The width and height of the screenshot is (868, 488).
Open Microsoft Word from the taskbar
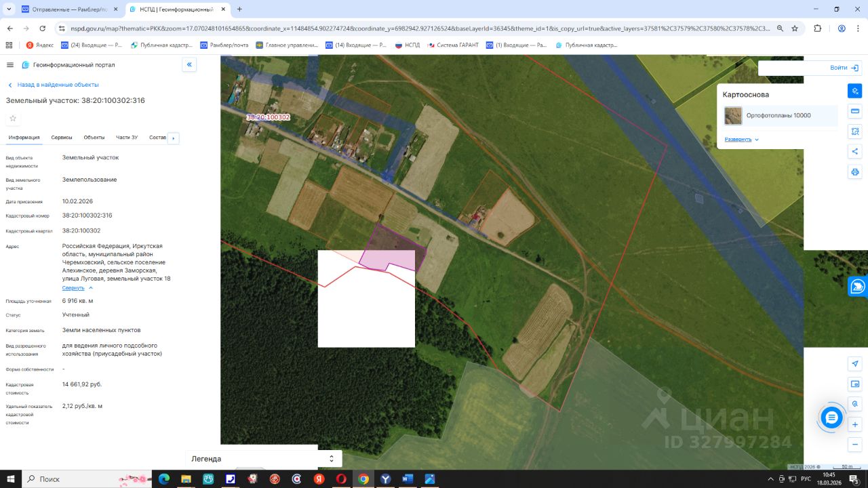pos(407,479)
